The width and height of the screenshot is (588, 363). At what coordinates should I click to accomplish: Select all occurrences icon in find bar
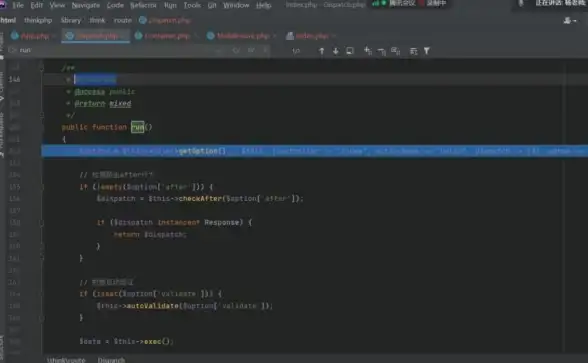(396, 51)
